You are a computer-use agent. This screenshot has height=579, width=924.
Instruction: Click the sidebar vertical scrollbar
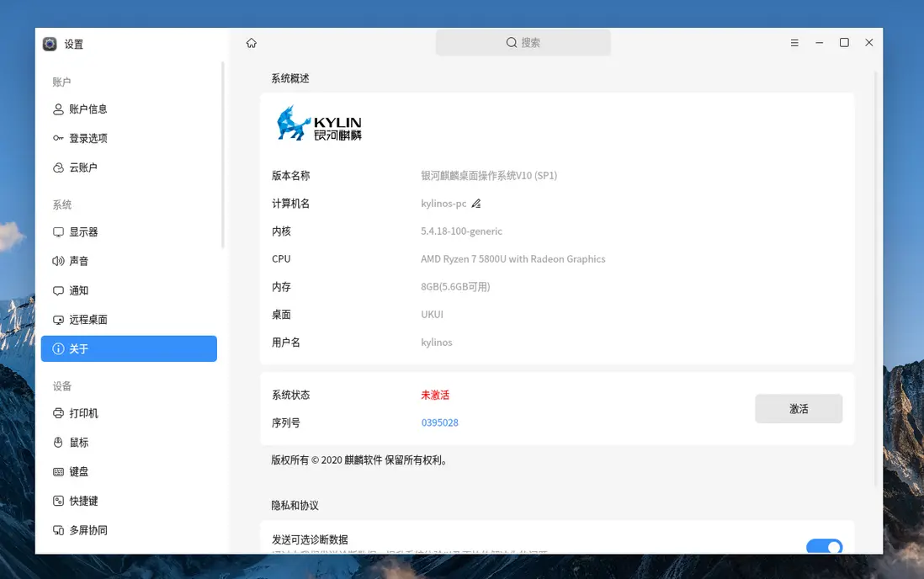click(223, 155)
